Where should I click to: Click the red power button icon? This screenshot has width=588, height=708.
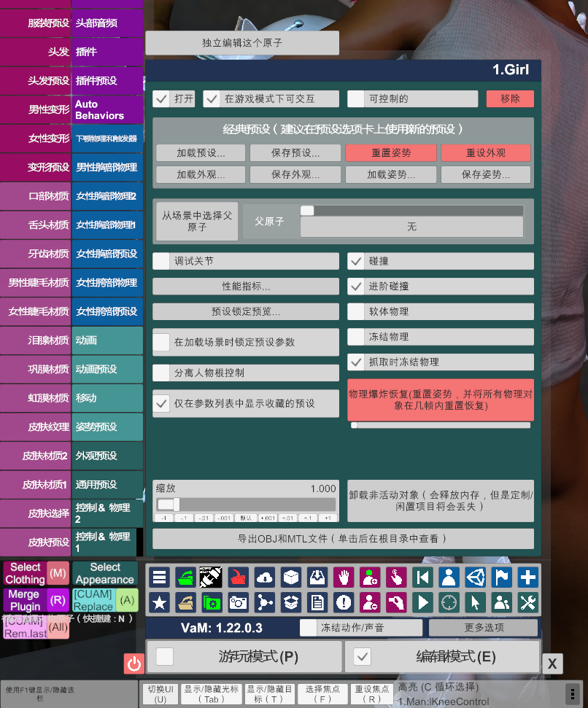point(134,664)
